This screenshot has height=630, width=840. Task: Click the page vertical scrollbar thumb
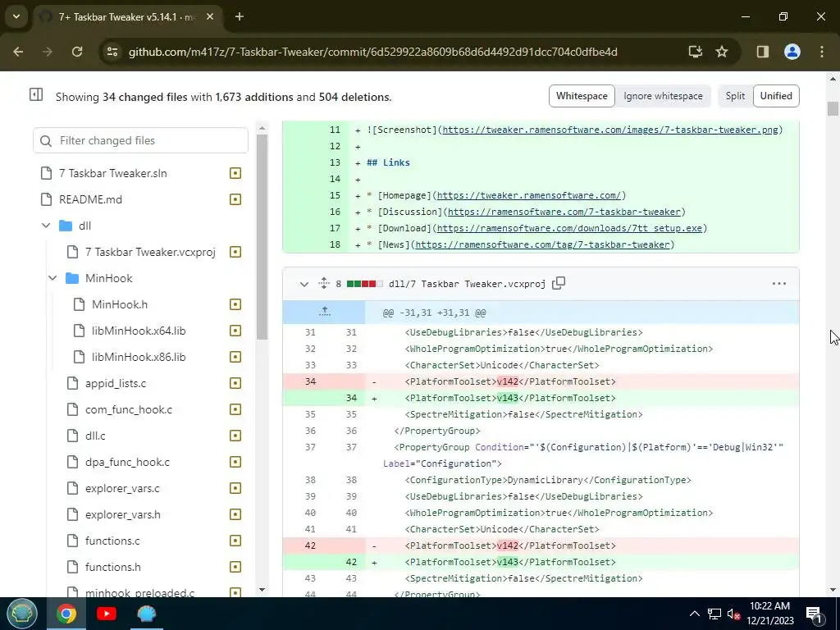click(833, 107)
